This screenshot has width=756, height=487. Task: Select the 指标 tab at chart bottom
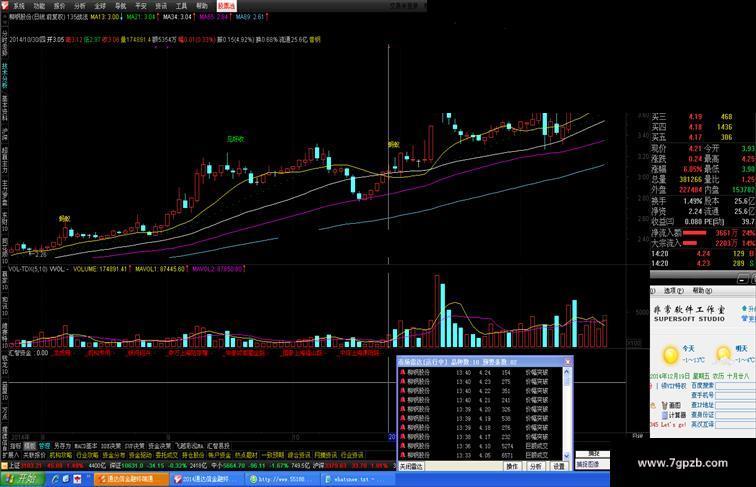[15, 446]
